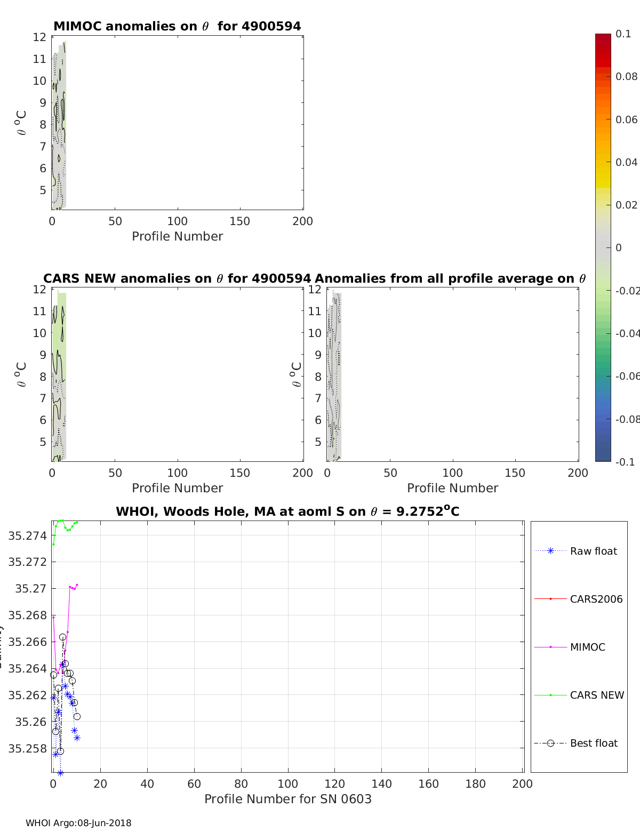Click the MIMOC magenta line legend marker

click(550, 647)
